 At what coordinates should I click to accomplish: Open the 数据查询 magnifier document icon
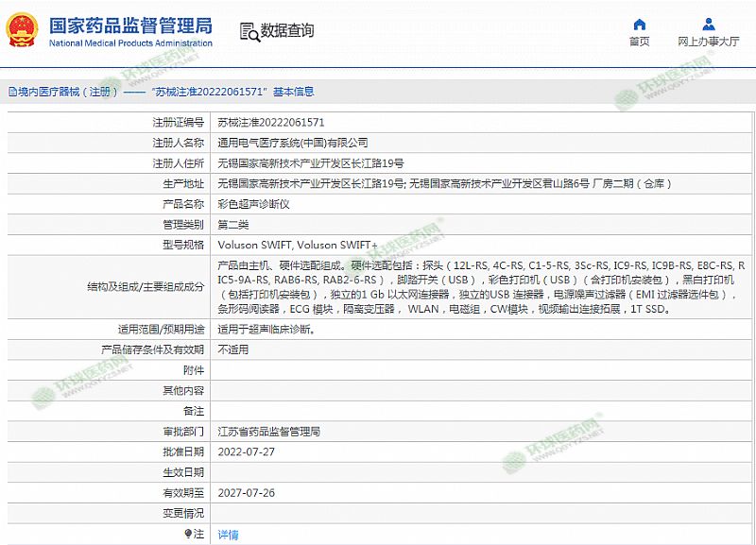249,31
